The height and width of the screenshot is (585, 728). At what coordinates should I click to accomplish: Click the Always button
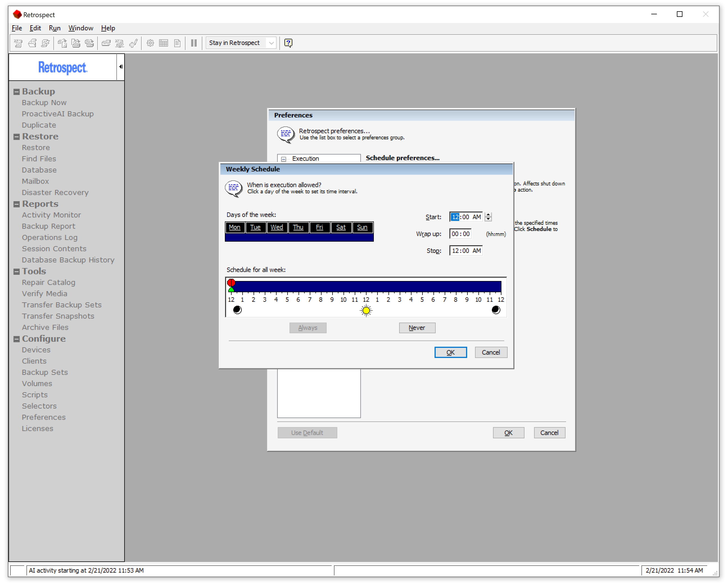click(308, 328)
